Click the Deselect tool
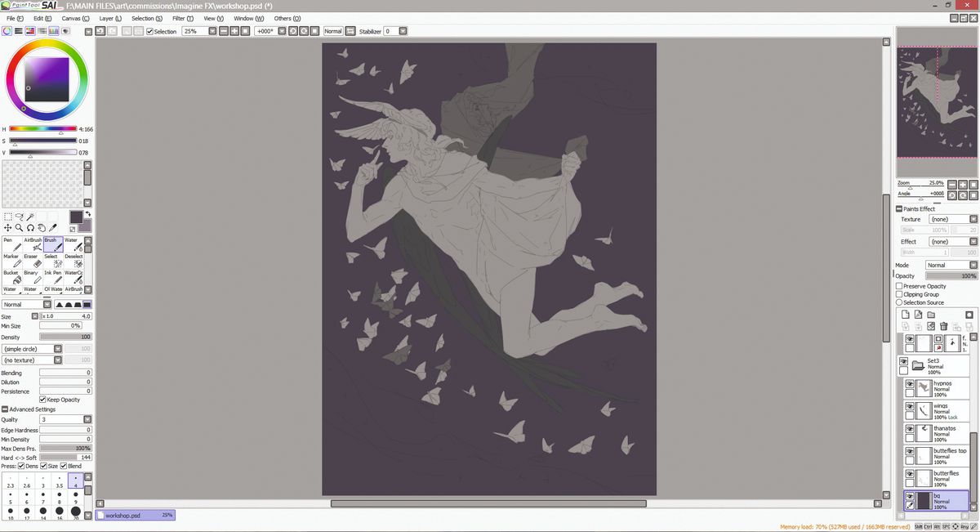Viewport: 980px width, 532px height. (x=73, y=261)
